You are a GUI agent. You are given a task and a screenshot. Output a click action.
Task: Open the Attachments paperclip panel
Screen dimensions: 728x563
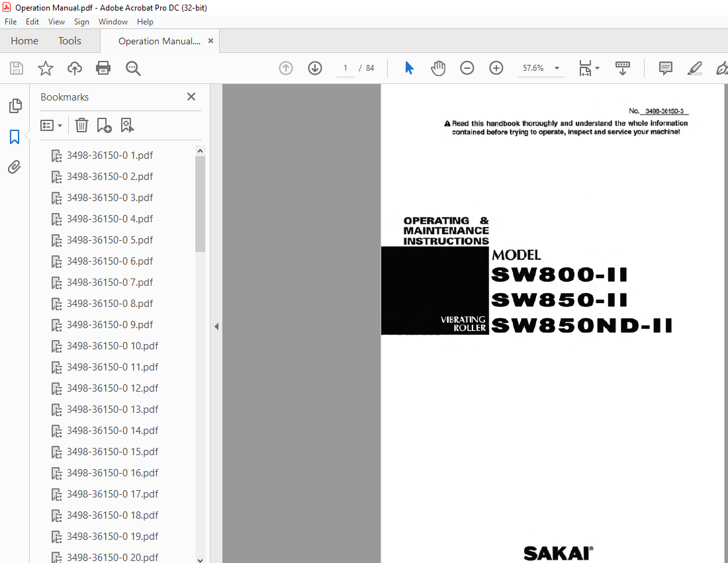coord(15,167)
